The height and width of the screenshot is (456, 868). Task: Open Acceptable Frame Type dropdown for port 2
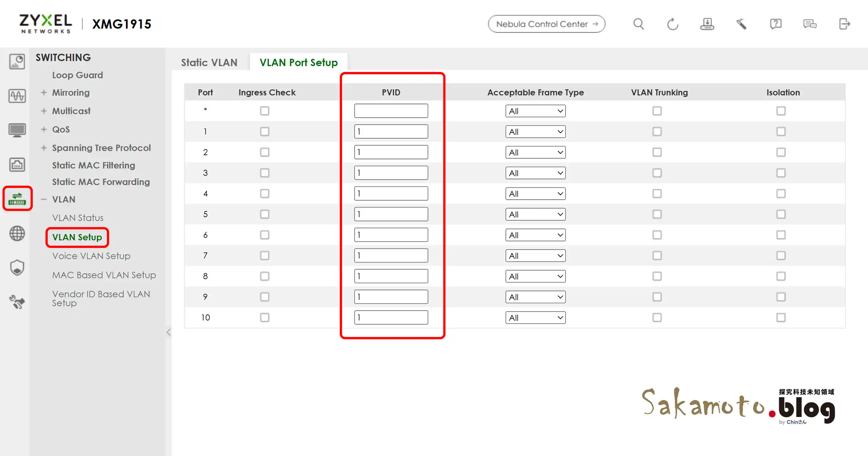point(535,152)
